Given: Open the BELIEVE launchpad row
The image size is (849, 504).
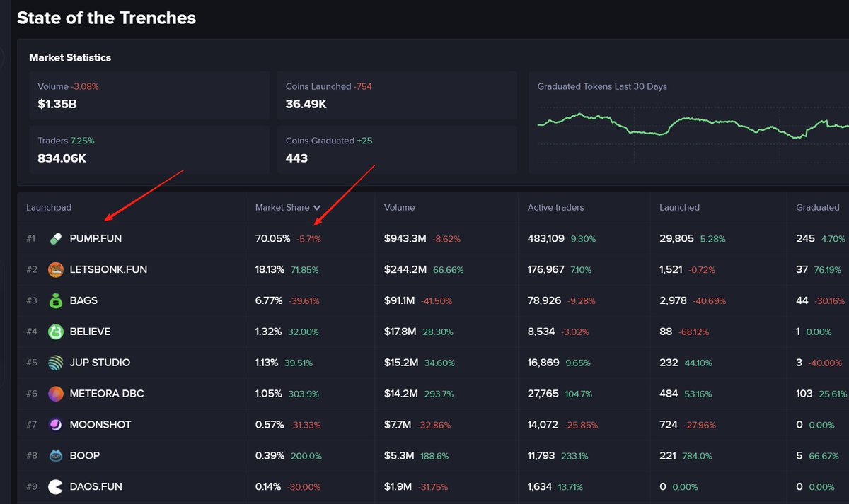Looking at the screenshot, I should pyautogui.click(x=433, y=332).
